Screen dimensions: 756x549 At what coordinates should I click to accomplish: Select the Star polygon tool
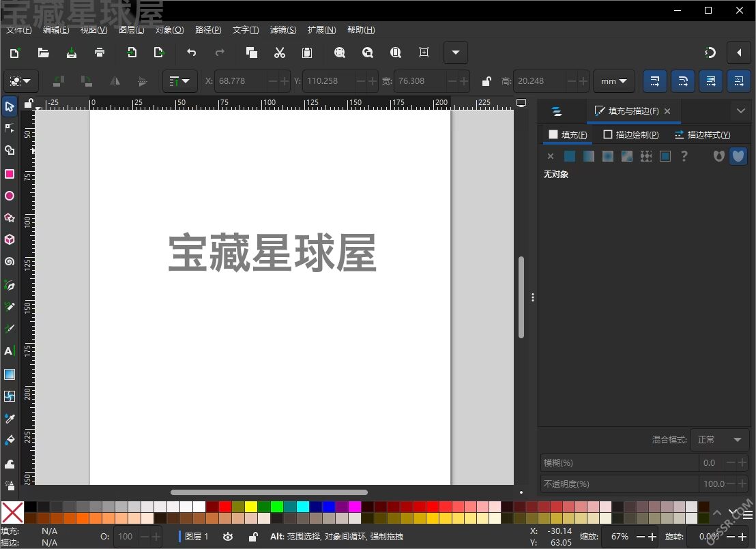click(x=9, y=218)
